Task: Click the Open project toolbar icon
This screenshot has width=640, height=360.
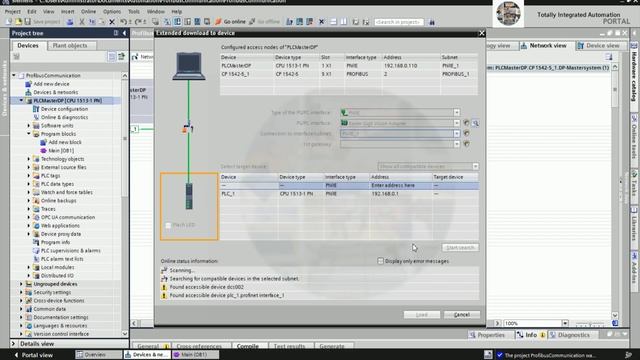Action: point(18,22)
